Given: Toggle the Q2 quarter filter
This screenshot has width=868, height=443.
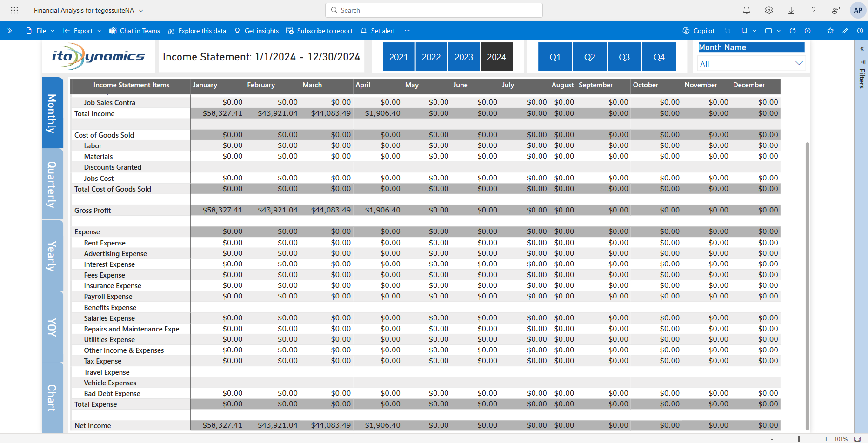Looking at the screenshot, I should [589, 56].
